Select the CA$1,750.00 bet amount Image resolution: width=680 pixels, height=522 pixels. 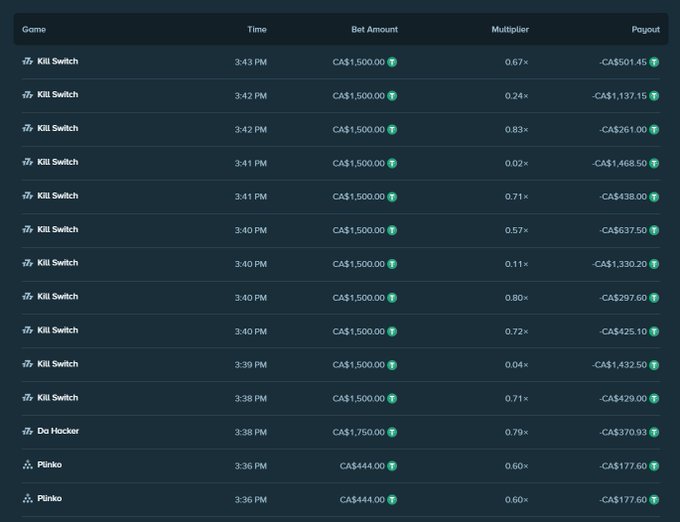click(359, 432)
